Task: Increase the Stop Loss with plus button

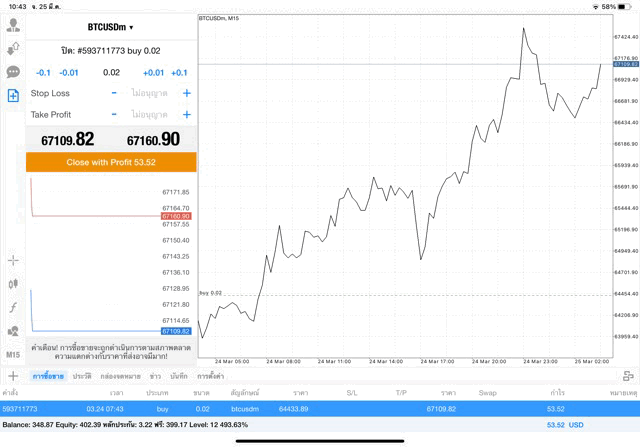Action: pyautogui.click(x=187, y=93)
